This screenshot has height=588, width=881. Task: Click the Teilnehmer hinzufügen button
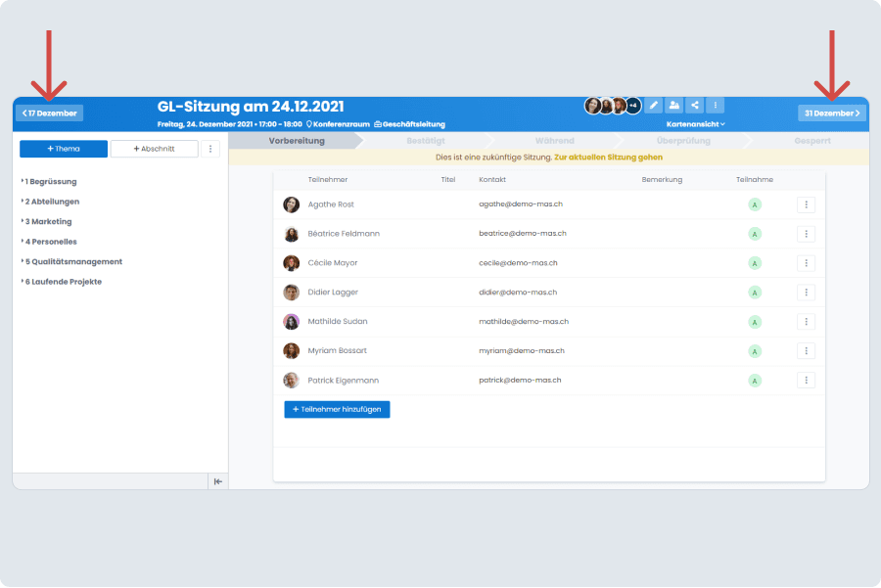click(x=337, y=409)
